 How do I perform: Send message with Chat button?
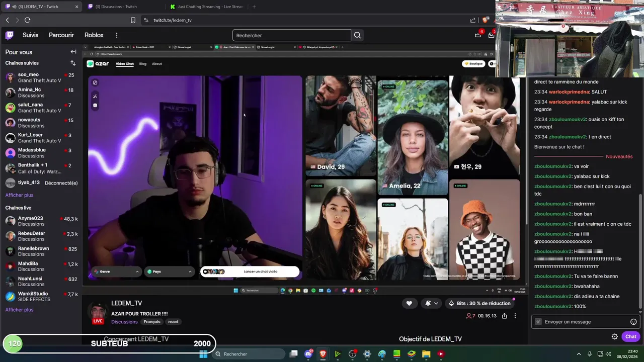point(630,337)
